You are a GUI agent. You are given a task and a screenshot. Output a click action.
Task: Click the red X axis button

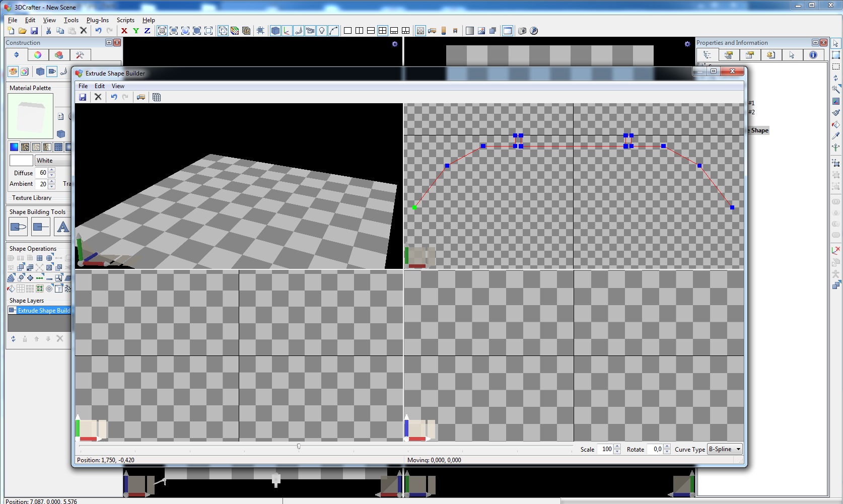pyautogui.click(x=124, y=31)
